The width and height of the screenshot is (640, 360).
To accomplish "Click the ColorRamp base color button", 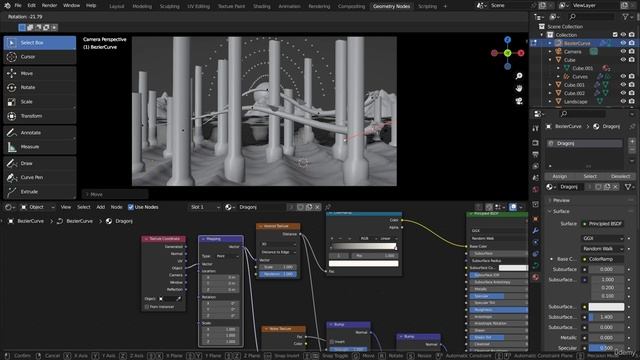I will 602,259.
